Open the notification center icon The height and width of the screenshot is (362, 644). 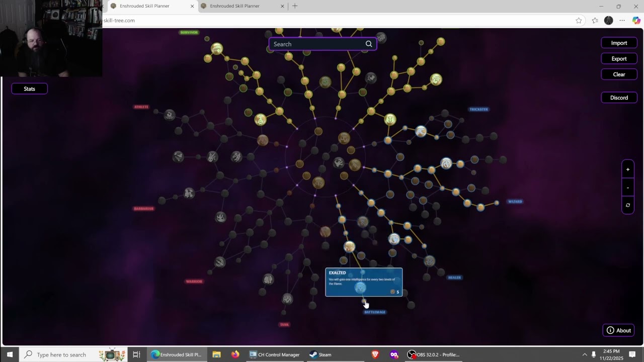click(x=632, y=354)
